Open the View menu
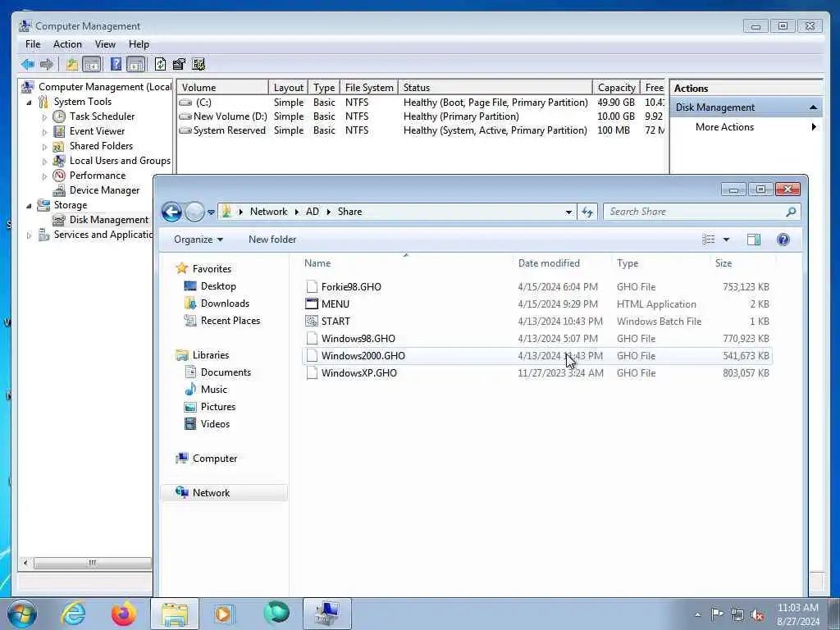This screenshot has height=630, width=840. point(105,44)
